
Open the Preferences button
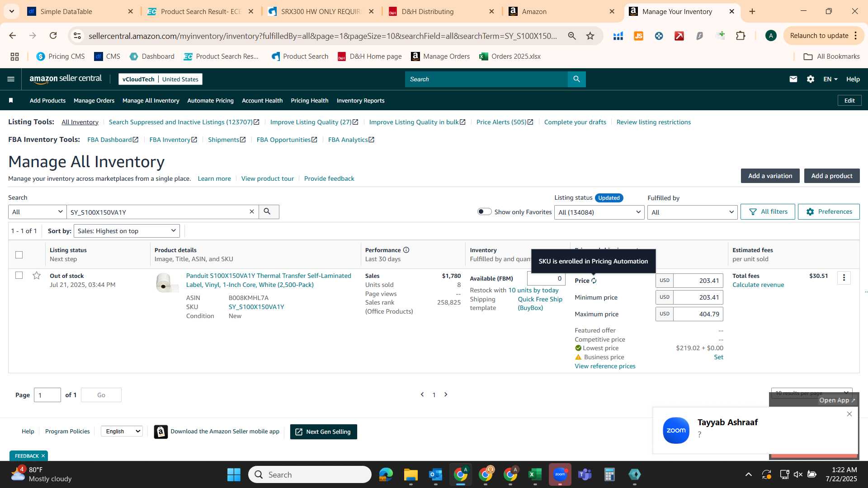(828, 211)
